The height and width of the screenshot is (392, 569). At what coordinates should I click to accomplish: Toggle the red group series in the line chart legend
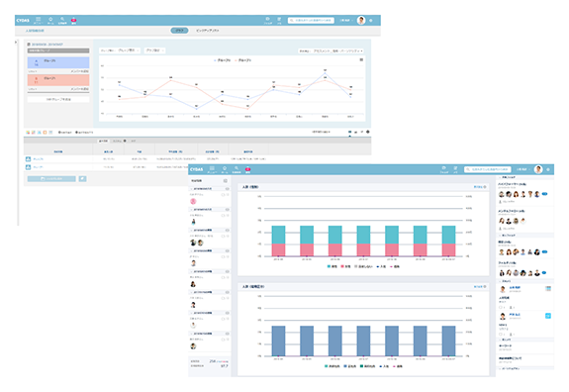coord(243,60)
